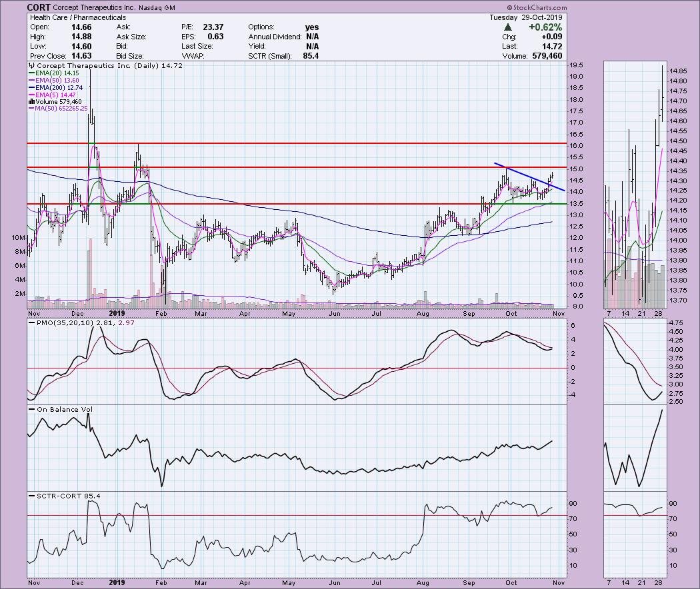Select the header Volume value 579,460
Image resolution: width=700 pixels, height=589 pixels.
pyautogui.click(x=547, y=56)
